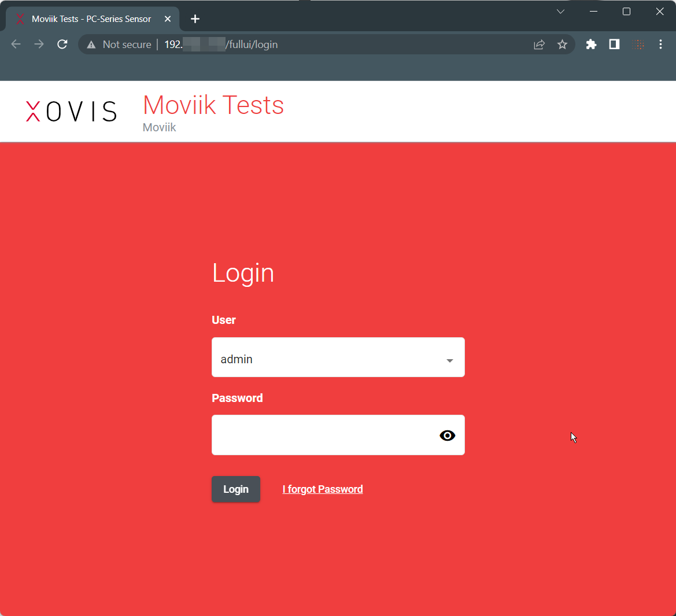Viewport: 676px width, 616px height.
Task: Go forward using the browser forward arrow
Action: pyautogui.click(x=39, y=45)
